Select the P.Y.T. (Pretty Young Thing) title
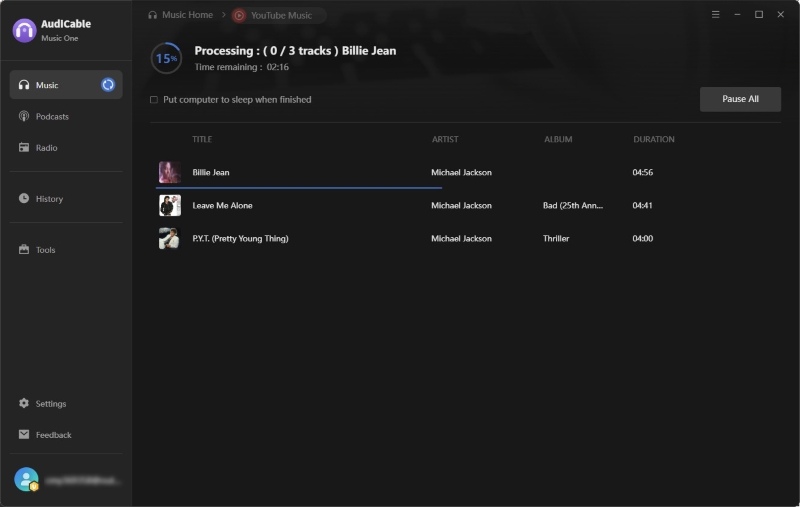 point(240,238)
